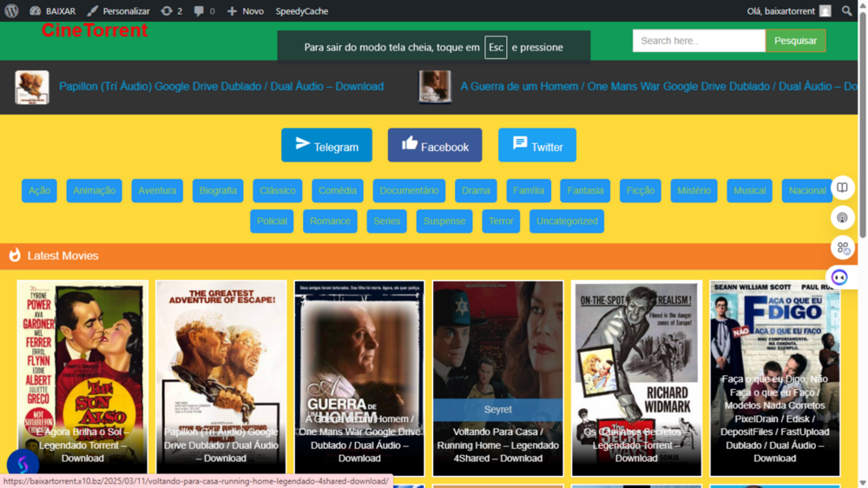Click the apps grid sidebar icon
Screen dimensions: 868x488
[842, 247]
